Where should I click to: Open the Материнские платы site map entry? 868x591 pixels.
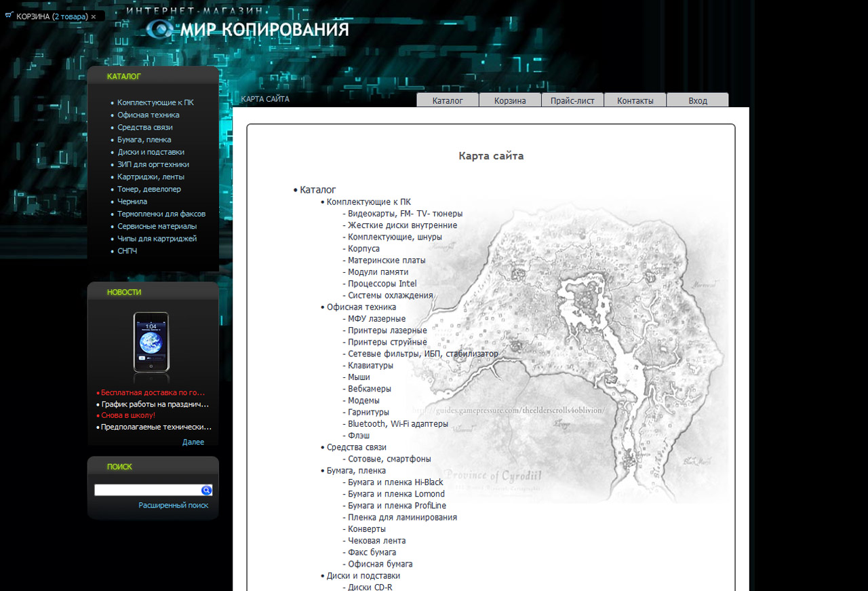387,260
